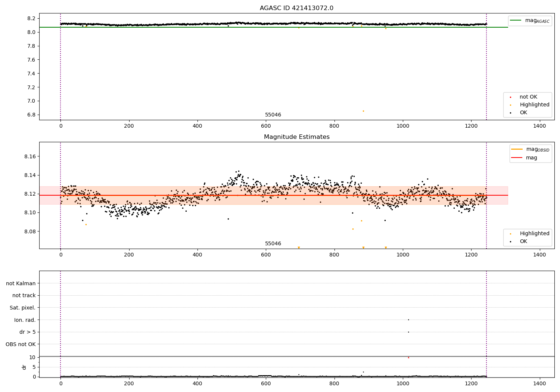Click the 'Sat. pixel.' axis label
560x392 pixels.
[x=23, y=308]
